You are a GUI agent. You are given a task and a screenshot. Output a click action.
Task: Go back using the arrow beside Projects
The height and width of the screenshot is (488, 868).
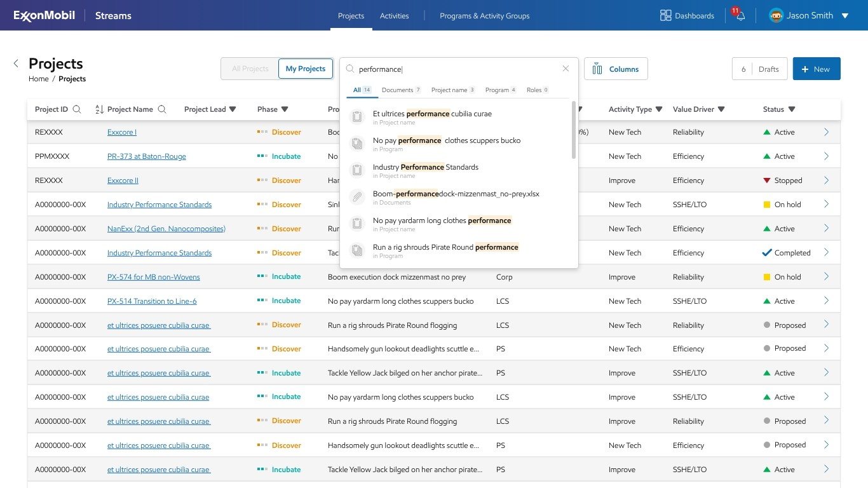16,64
